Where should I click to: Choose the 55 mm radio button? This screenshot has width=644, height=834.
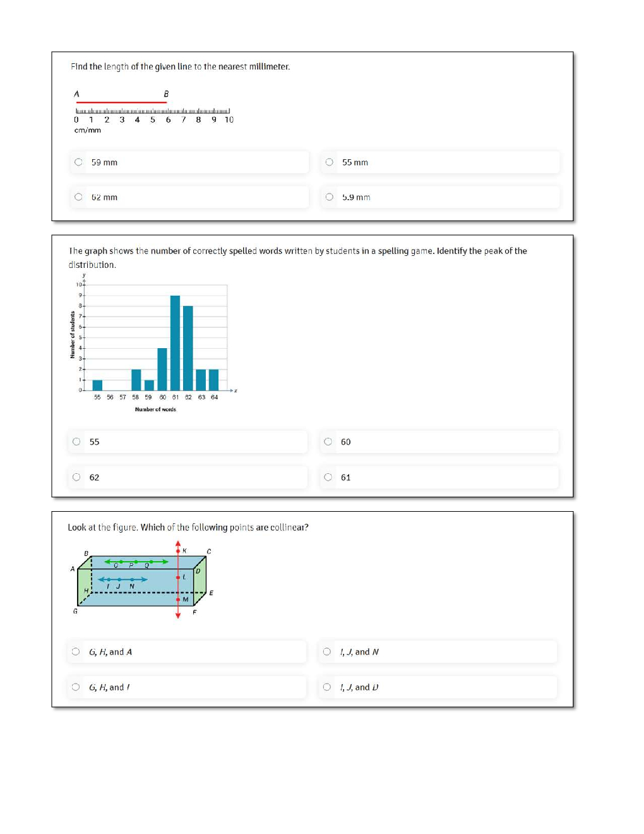(329, 162)
